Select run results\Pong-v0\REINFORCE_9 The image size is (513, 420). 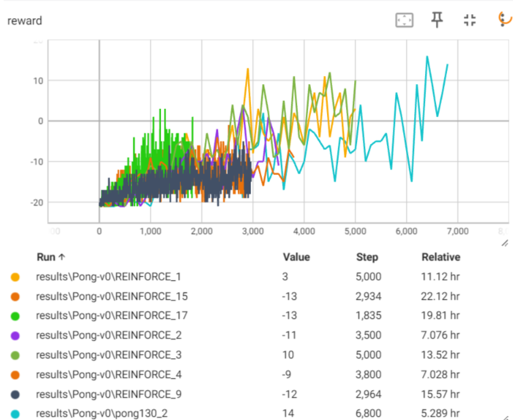coord(109,394)
